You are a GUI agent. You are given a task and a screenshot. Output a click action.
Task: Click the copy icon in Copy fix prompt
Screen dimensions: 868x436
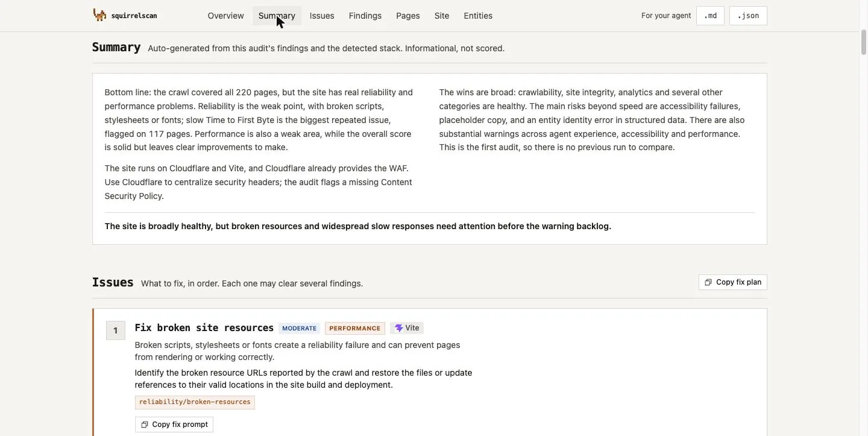[x=144, y=425]
